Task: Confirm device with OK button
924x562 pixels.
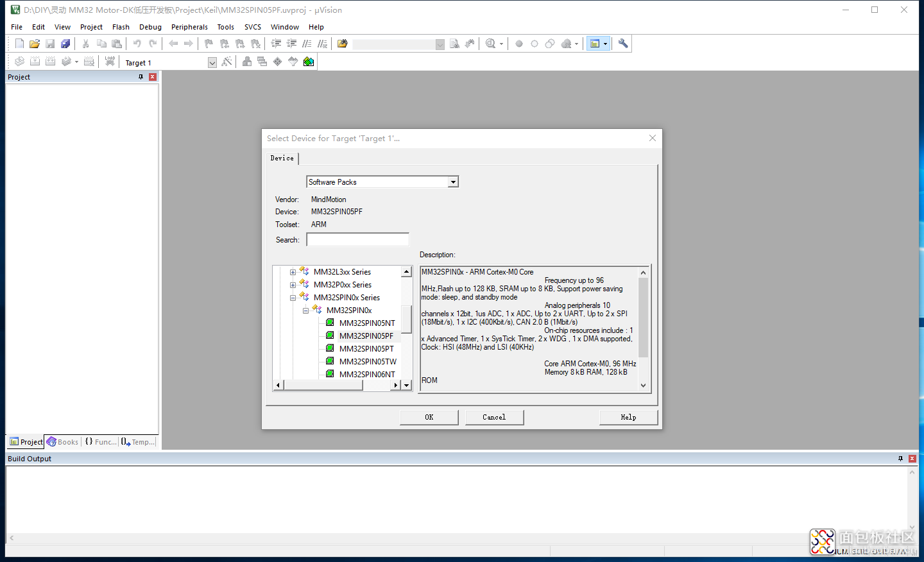Action: [x=429, y=417]
